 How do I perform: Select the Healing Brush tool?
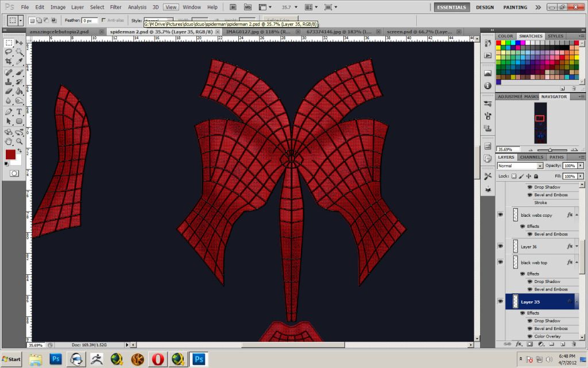9,72
